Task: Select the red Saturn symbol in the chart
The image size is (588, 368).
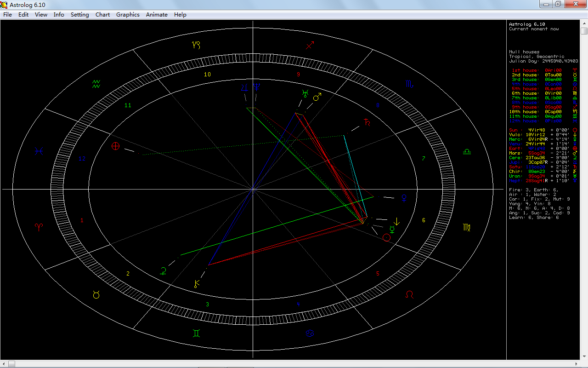Action: (x=367, y=122)
